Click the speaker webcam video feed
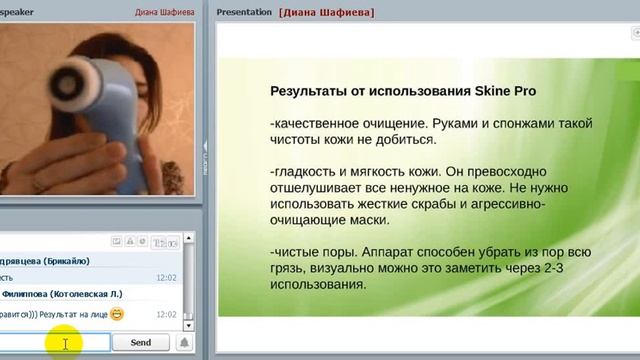Screen dimensions: 640x360 point(97,109)
